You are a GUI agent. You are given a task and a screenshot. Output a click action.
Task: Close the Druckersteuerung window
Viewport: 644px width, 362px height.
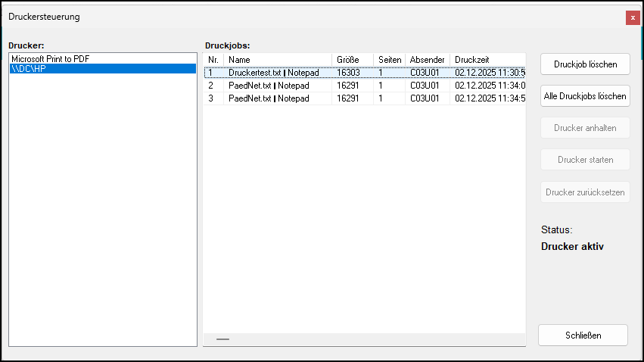tap(633, 17)
